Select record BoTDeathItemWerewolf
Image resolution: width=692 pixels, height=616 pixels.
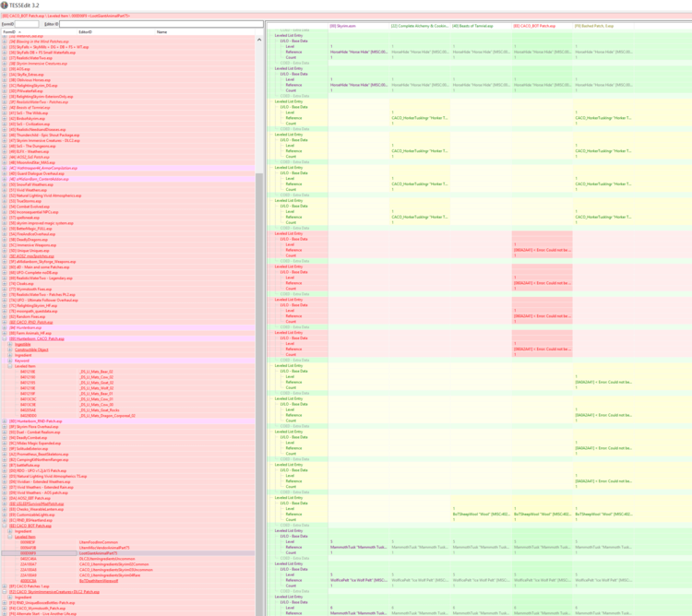(x=128, y=581)
